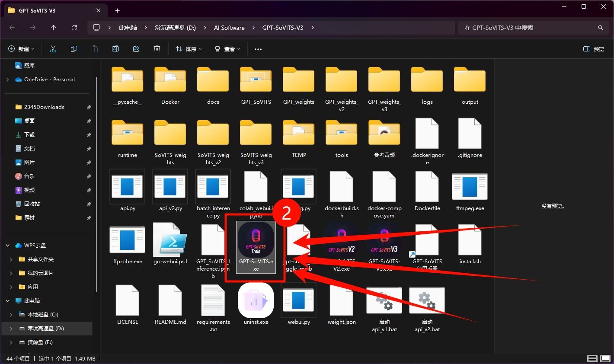The width and height of the screenshot is (614, 364).
Task: Click the 新建 (New) button
Action: pos(21,48)
